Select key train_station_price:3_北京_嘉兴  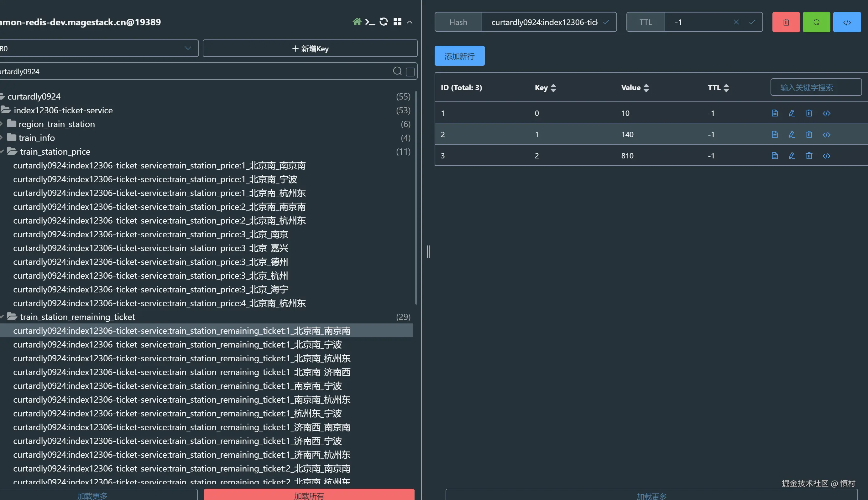150,248
